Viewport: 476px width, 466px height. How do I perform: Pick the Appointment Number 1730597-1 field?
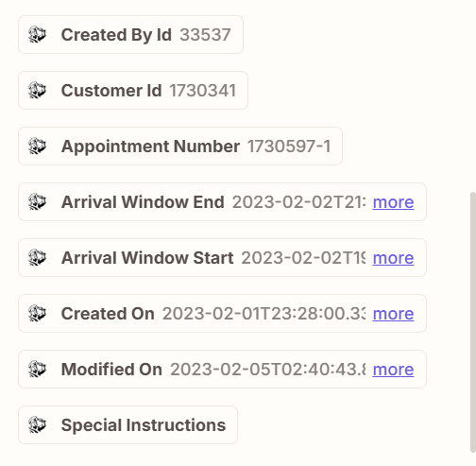click(x=180, y=147)
